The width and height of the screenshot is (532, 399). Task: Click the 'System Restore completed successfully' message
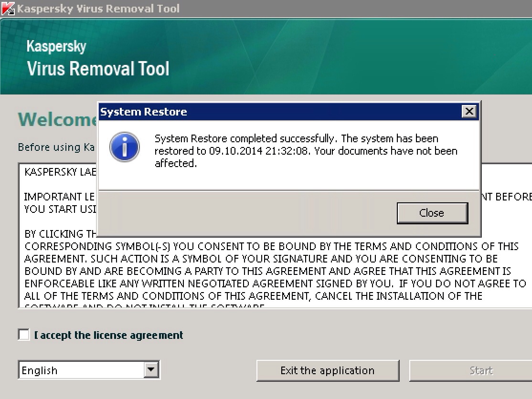[305, 151]
